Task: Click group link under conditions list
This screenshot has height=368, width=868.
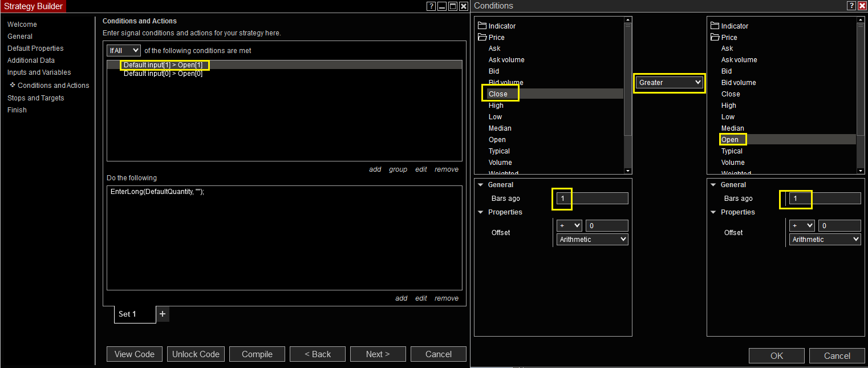Action: [398, 169]
